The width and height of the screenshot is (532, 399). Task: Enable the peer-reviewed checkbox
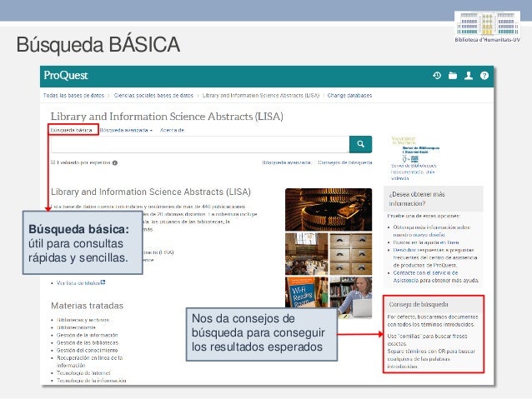(53, 162)
